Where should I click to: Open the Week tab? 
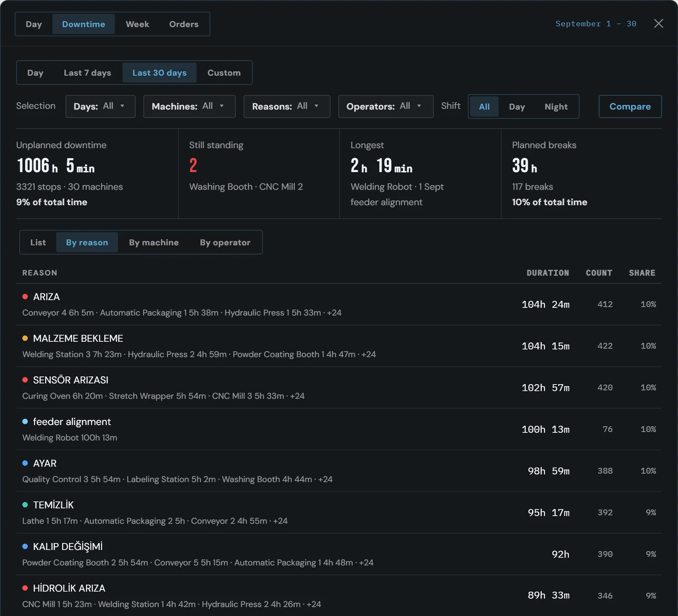click(137, 24)
